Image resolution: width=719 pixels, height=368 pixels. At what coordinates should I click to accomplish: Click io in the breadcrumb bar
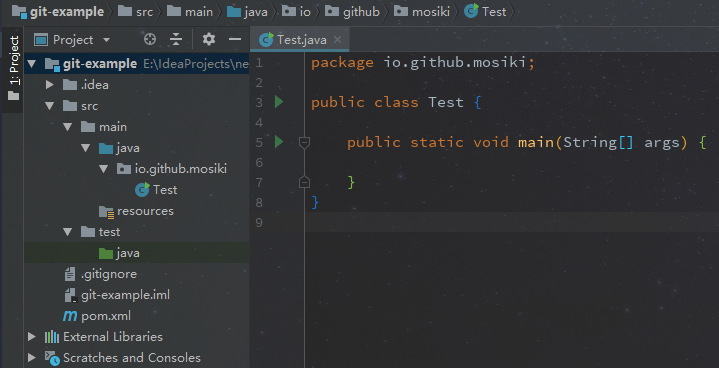click(x=305, y=12)
